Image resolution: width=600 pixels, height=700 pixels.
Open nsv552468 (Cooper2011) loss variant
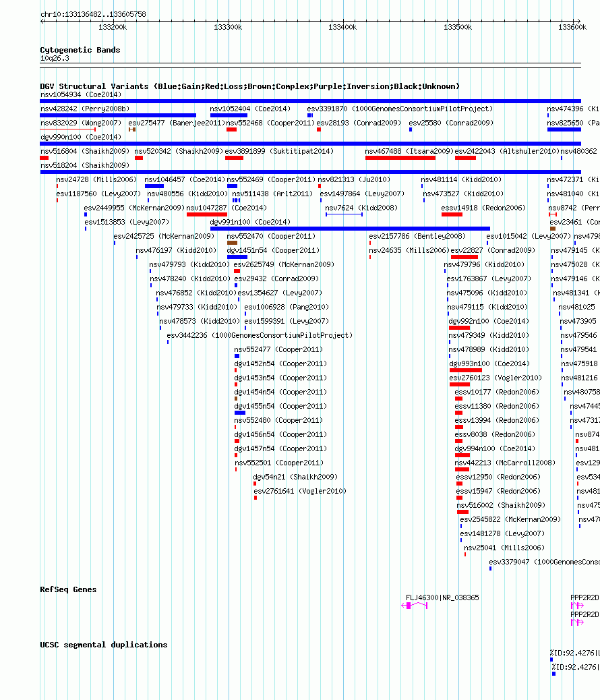(x=231, y=129)
